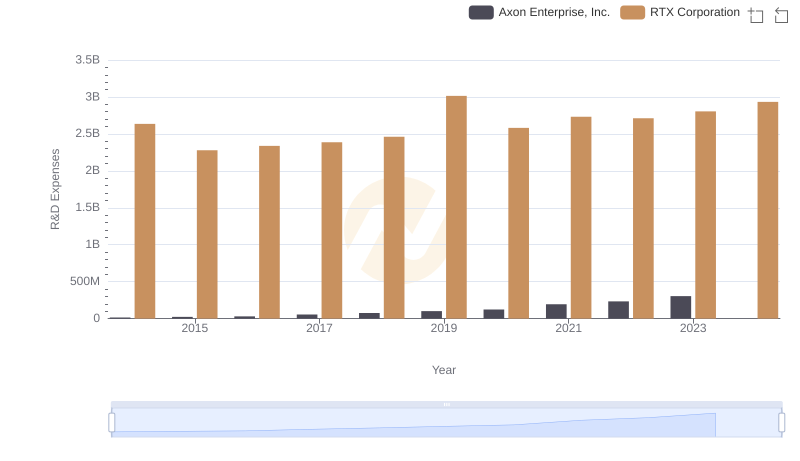Click the 2019 x-axis label
This screenshot has height=461, width=800.
[x=444, y=328]
